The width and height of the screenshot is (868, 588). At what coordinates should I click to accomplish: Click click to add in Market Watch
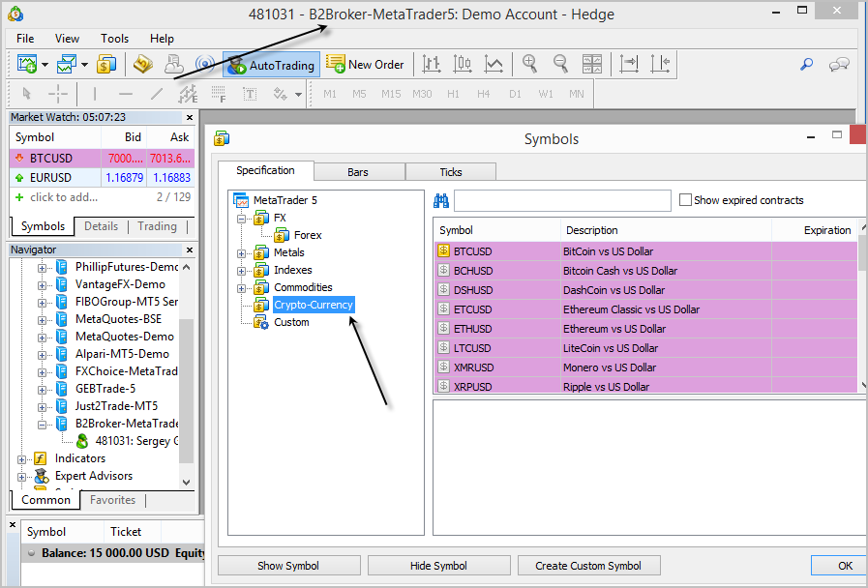tap(64, 197)
